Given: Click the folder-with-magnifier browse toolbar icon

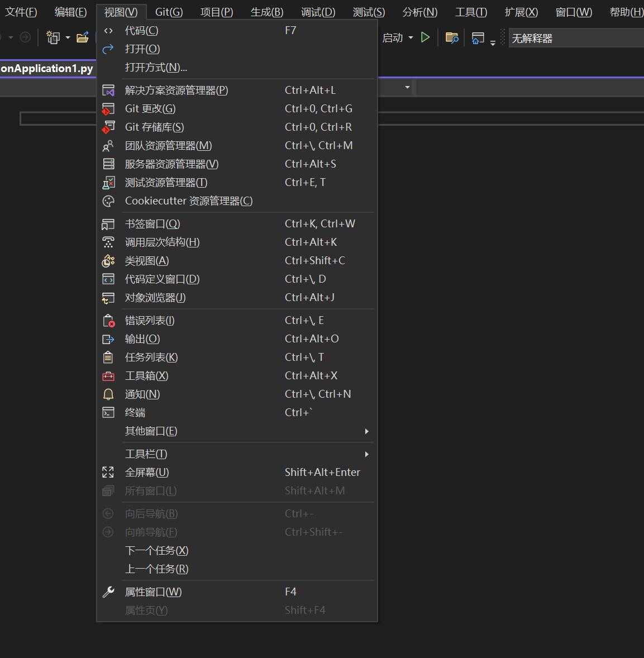Looking at the screenshot, I should coord(452,37).
